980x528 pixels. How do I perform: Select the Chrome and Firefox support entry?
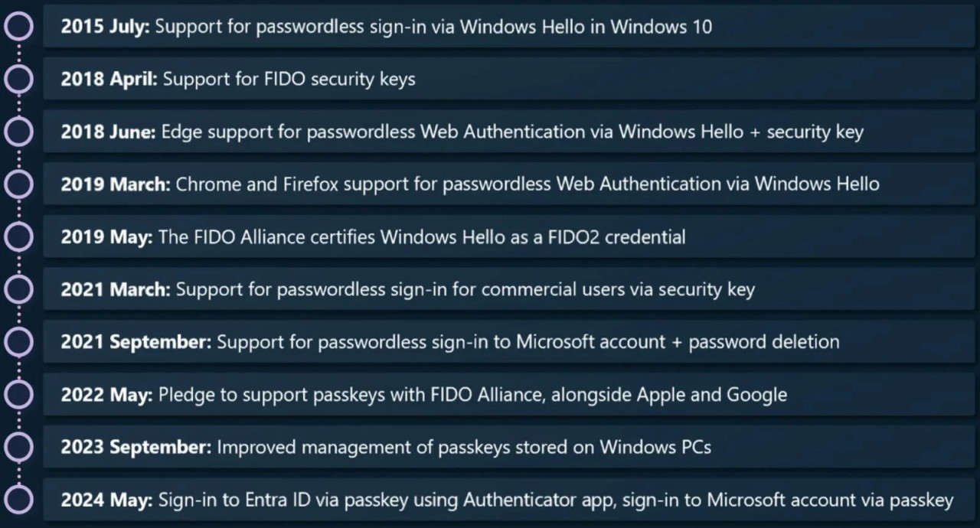pos(469,184)
